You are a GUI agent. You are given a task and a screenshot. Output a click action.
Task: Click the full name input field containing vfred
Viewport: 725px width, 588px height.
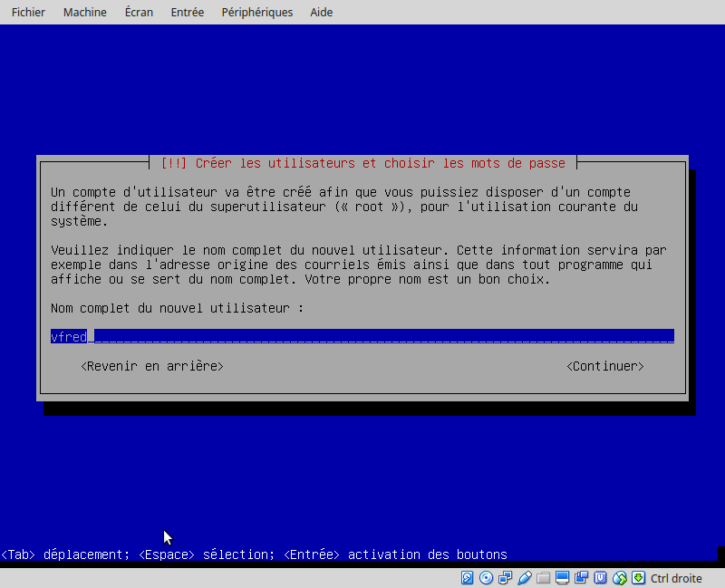point(362,336)
